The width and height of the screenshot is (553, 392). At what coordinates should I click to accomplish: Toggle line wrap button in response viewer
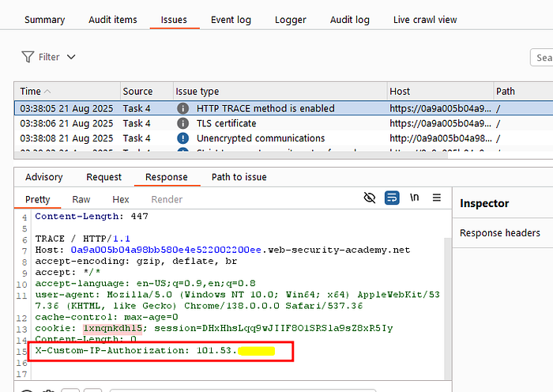pos(392,198)
